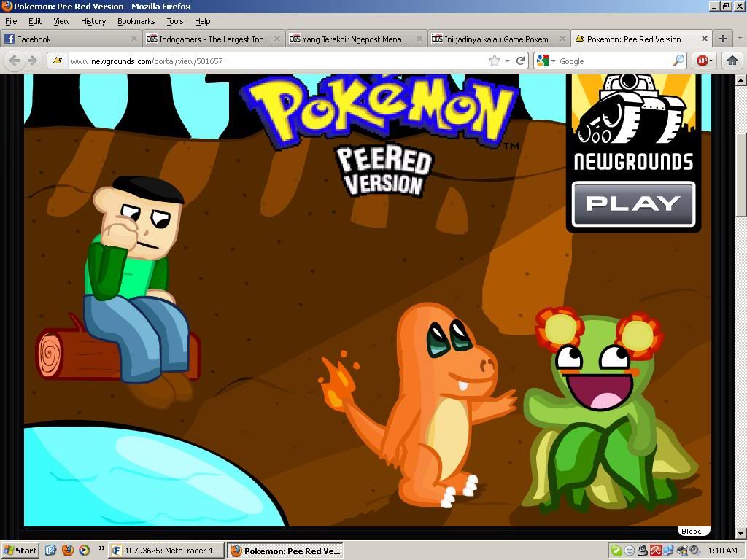Viewport: 747px width, 560px height.
Task: Switch to Indogamers - The Largest Ind... tab
Action: click(214, 39)
